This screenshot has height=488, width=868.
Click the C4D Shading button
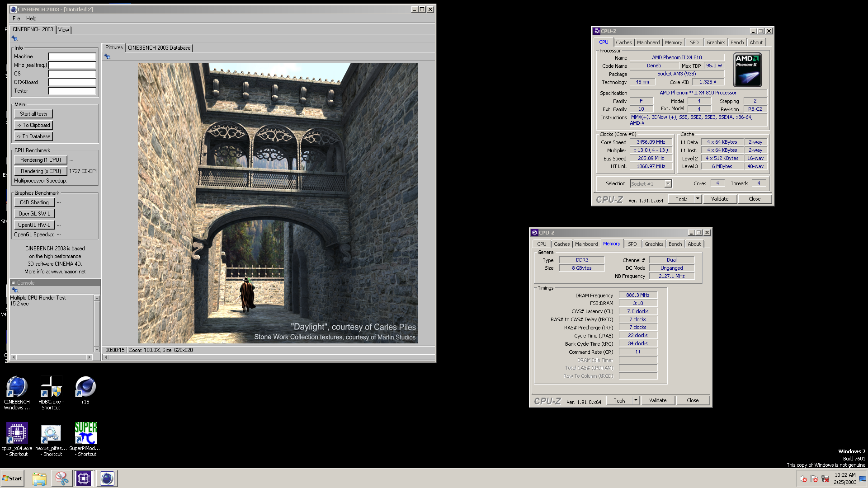pyautogui.click(x=34, y=202)
